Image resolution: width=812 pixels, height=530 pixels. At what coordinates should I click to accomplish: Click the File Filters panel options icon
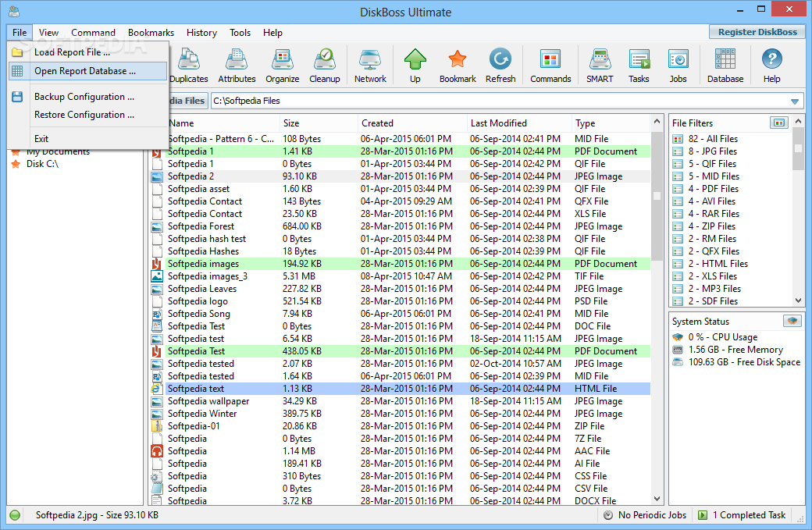(779, 123)
